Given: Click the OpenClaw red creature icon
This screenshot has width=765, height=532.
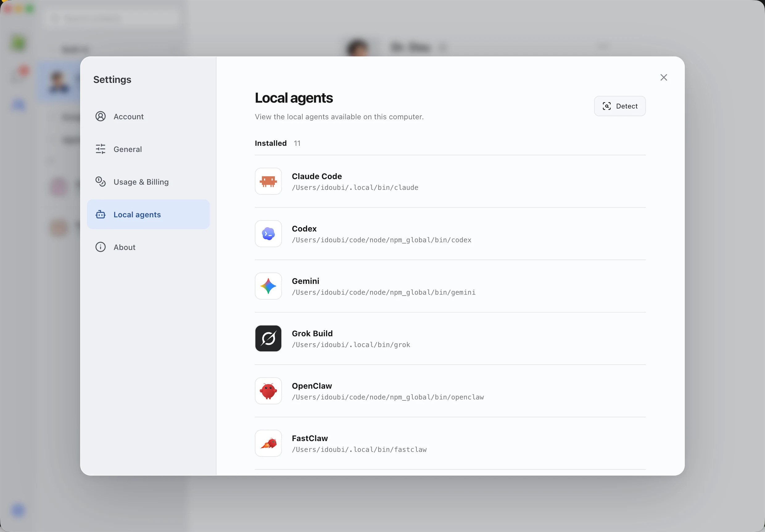Looking at the screenshot, I should 268,391.
